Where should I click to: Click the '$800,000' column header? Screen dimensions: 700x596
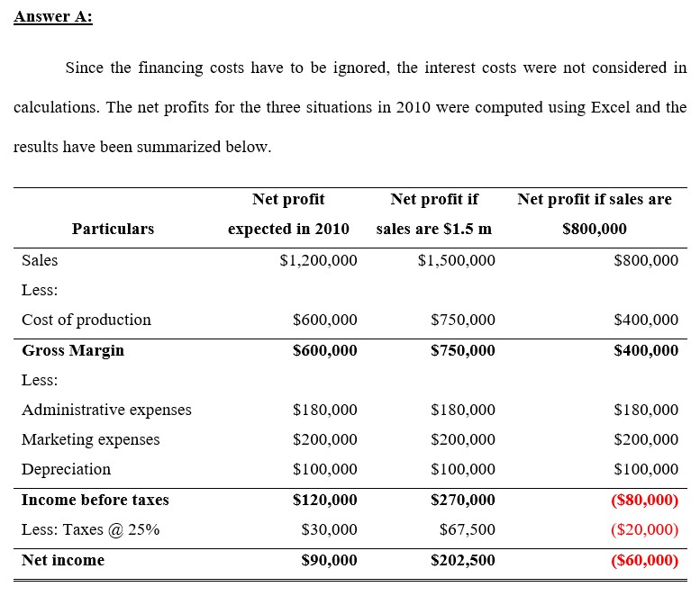595,229
